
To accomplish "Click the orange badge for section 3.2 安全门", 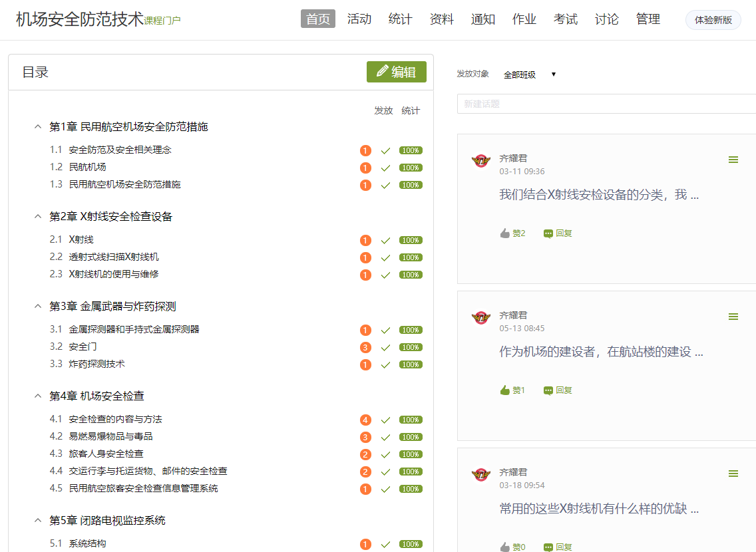I will 365,347.
